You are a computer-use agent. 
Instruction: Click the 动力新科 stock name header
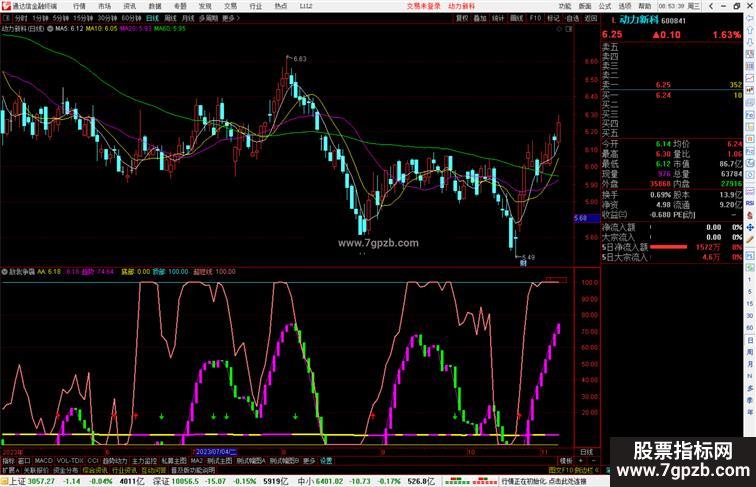(639, 20)
